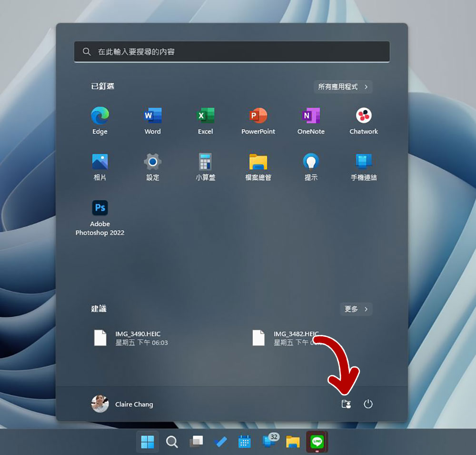Open LINE from the taskbar
Viewport: 476px width, 455px height.
point(317,441)
